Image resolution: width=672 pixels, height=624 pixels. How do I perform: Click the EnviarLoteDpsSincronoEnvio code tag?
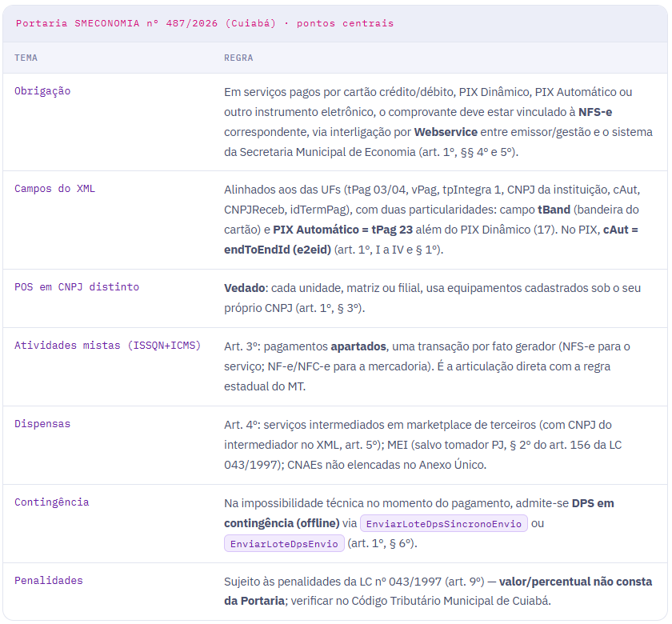pos(443,524)
